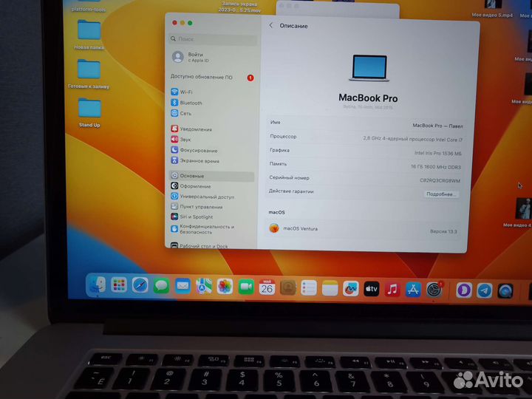This screenshot has width=532, height=399.
Task: Open Доступно обновление ПО notice
Action: [x=212, y=78]
